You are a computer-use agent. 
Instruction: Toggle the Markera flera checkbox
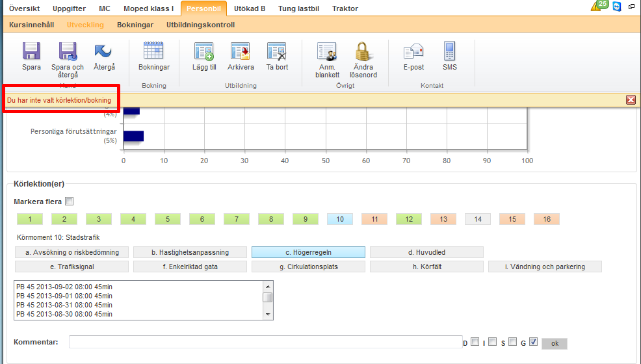(70, 201)
